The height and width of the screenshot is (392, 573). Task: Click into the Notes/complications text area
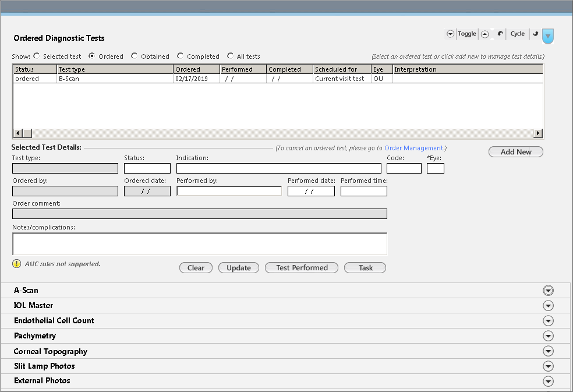tap(200, 244)
